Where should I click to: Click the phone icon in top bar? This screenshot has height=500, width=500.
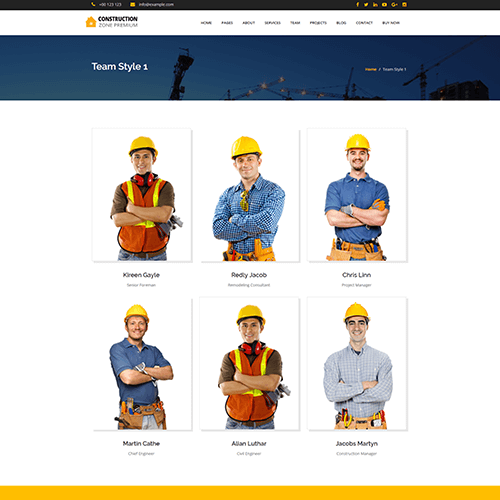pos(93,4)
